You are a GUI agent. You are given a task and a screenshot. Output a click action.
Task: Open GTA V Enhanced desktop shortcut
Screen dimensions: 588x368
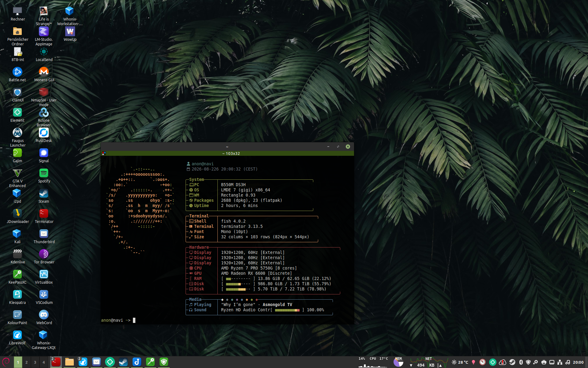(17, 178)
